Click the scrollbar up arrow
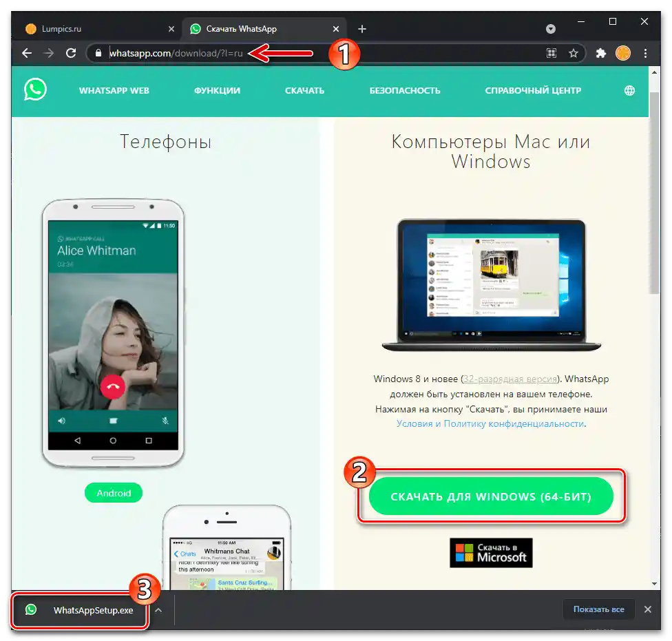 (x=654, y=72)
